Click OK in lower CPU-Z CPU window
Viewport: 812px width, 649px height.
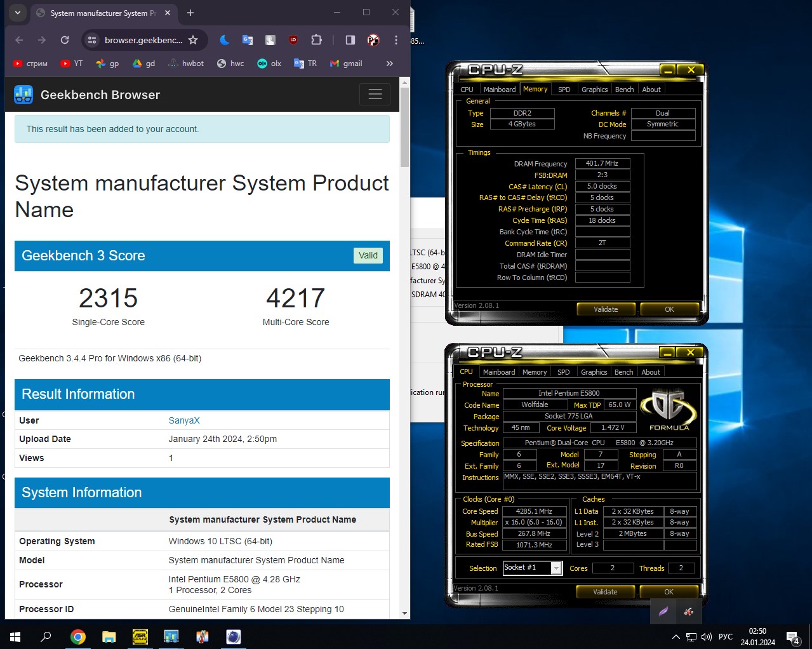point(669,592)
